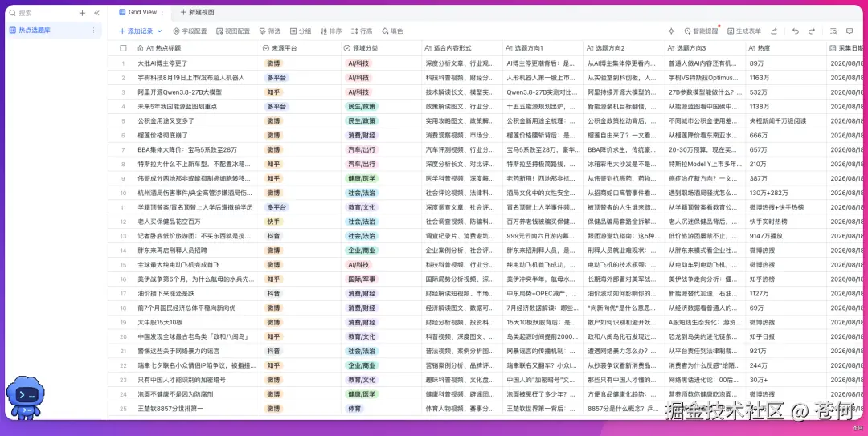Select cell 榴莲价格彻底崩了
Image resolution: width=868 pixels, height=436 pixels.
coord(197,135)
